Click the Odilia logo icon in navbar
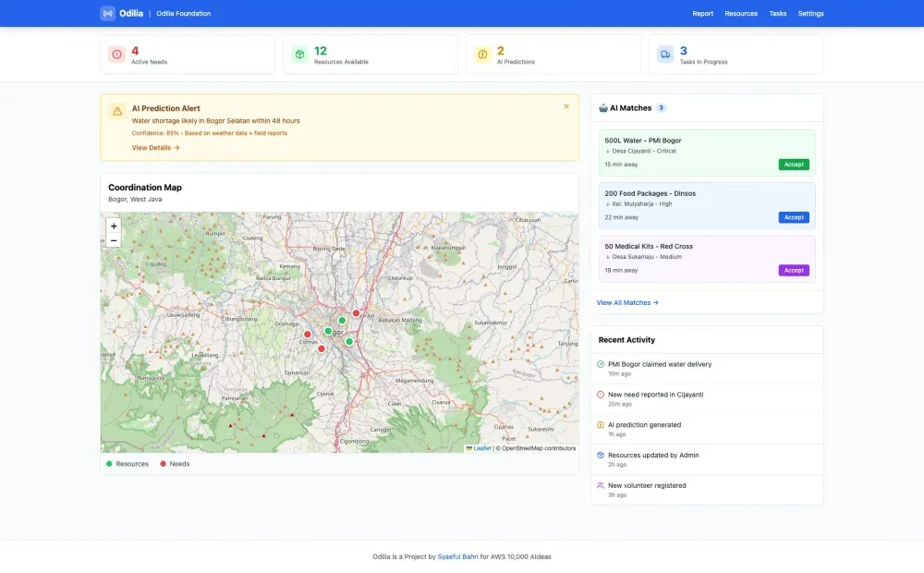 pyautogui.click(x=106, y=13)
